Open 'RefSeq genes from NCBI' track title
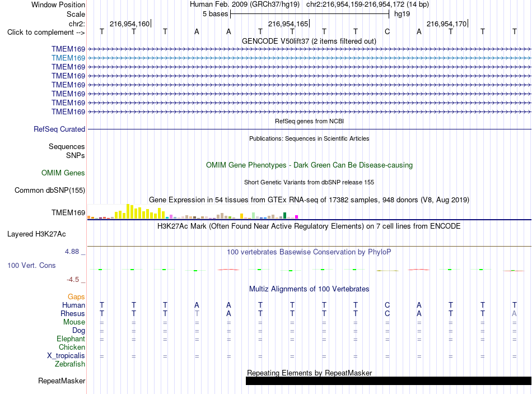The width and height of the screenshot is (532, 394). (309, 121)
